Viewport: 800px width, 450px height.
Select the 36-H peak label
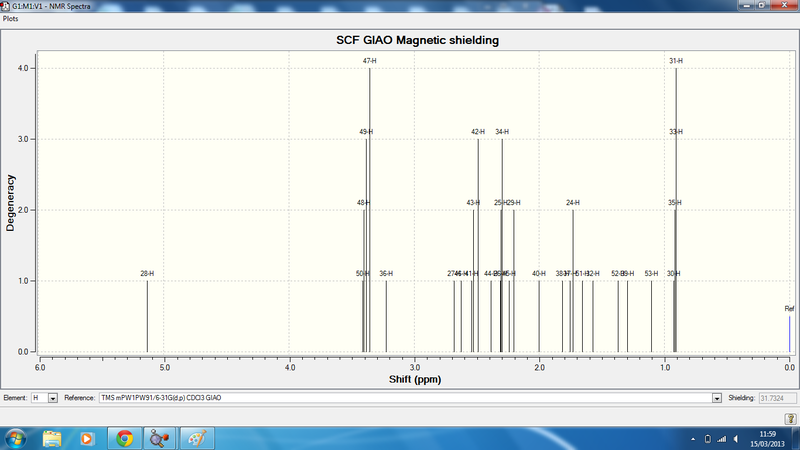pyautogui.click(x=386, y=273)
